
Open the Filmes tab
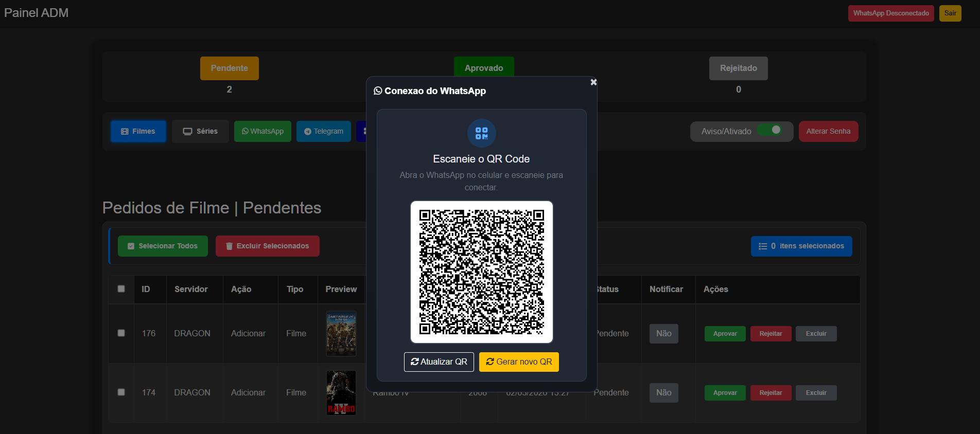click(138, 132)
